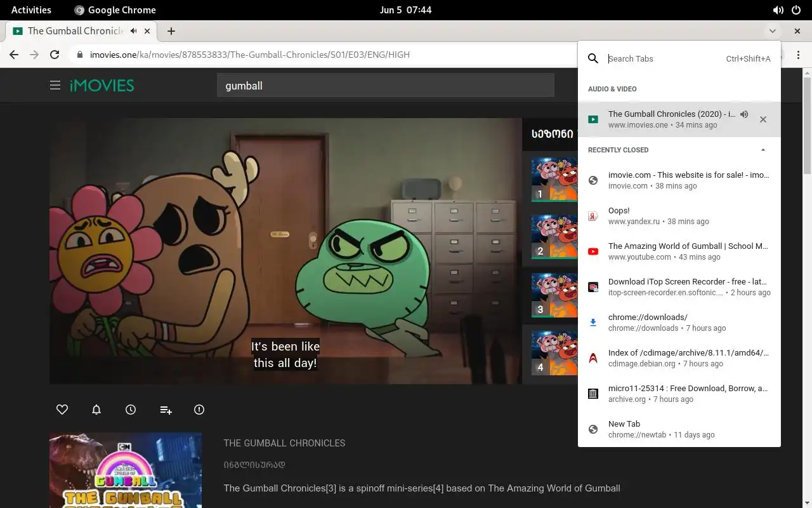The image size is (812, 508).
Task: Reopen the Oops! yandex.ru tab
Action: click(x=679, y=216)
